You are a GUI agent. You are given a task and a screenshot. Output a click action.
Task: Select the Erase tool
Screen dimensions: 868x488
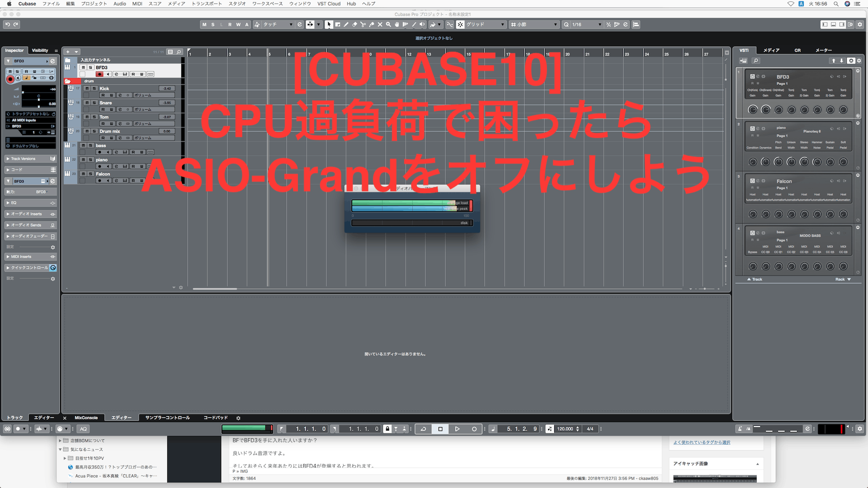pyautogui.click(x=354, y=24)
